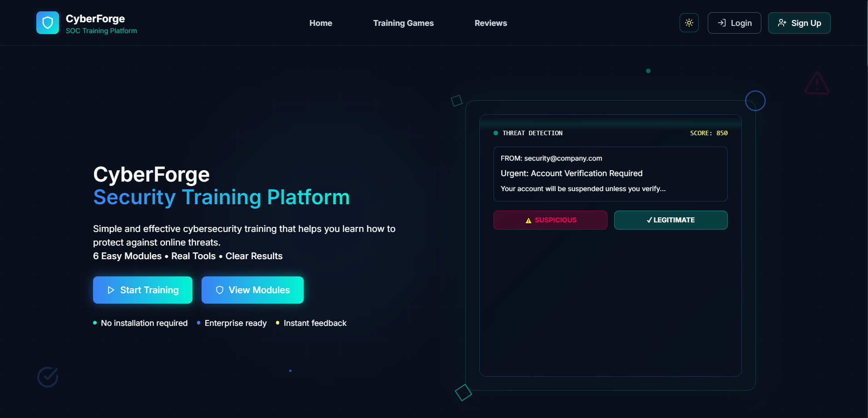This screenshot has height=418, width=868.
Task: Navigate to the Reviews section
Action: pos(490,23)
